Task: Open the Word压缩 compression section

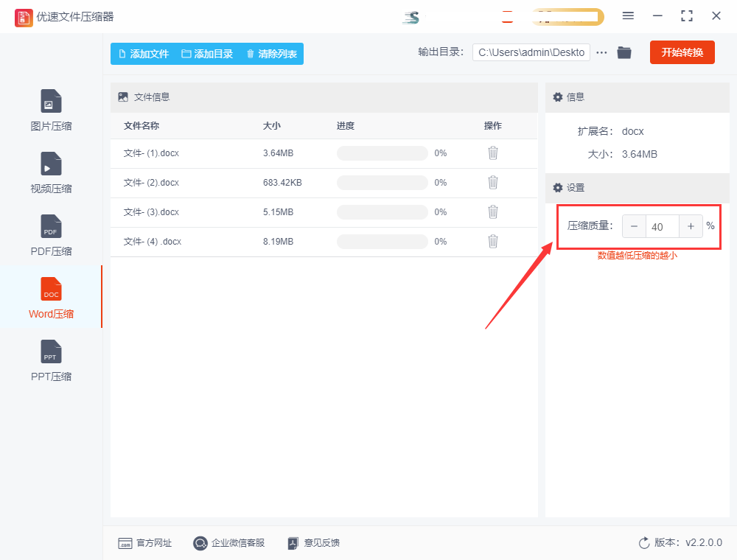Action: 50,297
